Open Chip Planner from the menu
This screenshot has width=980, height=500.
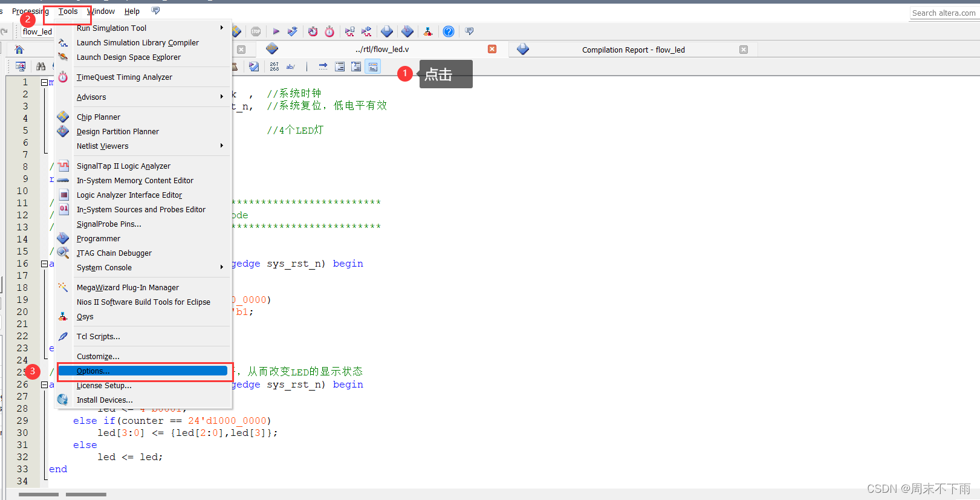click(x=143, y=117)
